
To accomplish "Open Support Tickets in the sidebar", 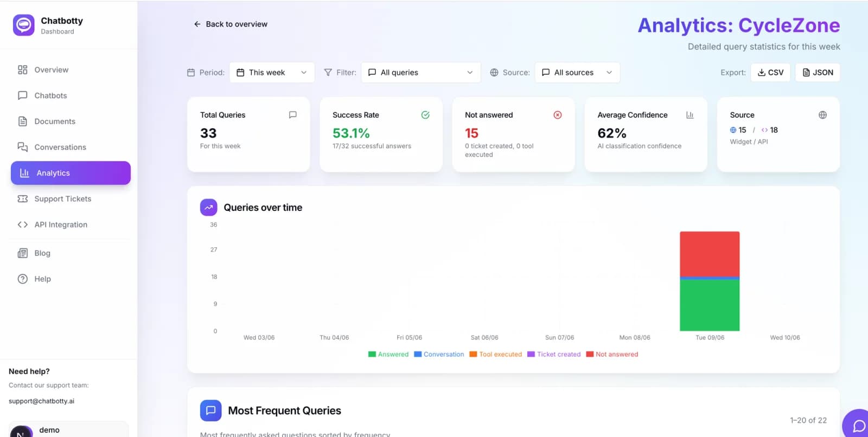I will (71, 199).
